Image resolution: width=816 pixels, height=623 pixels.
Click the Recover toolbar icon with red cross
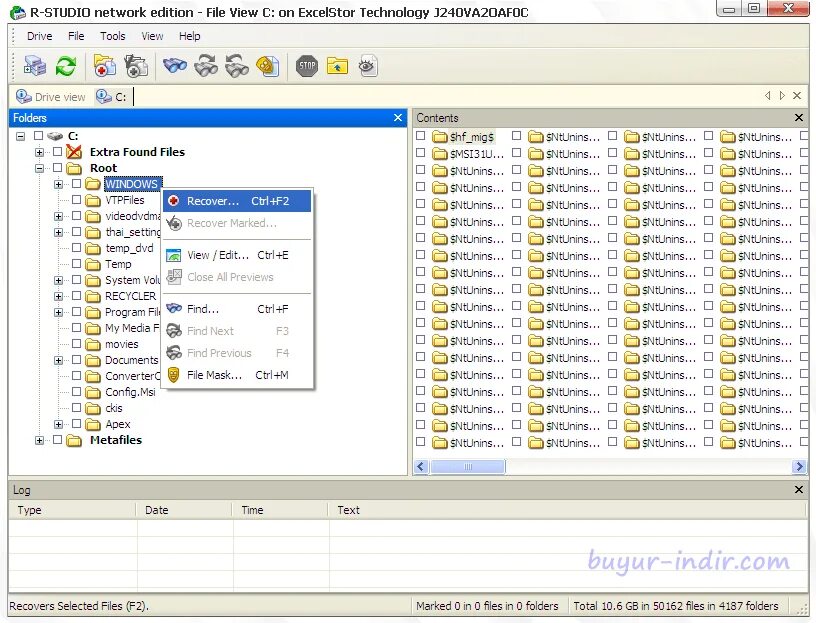(105, 66)
